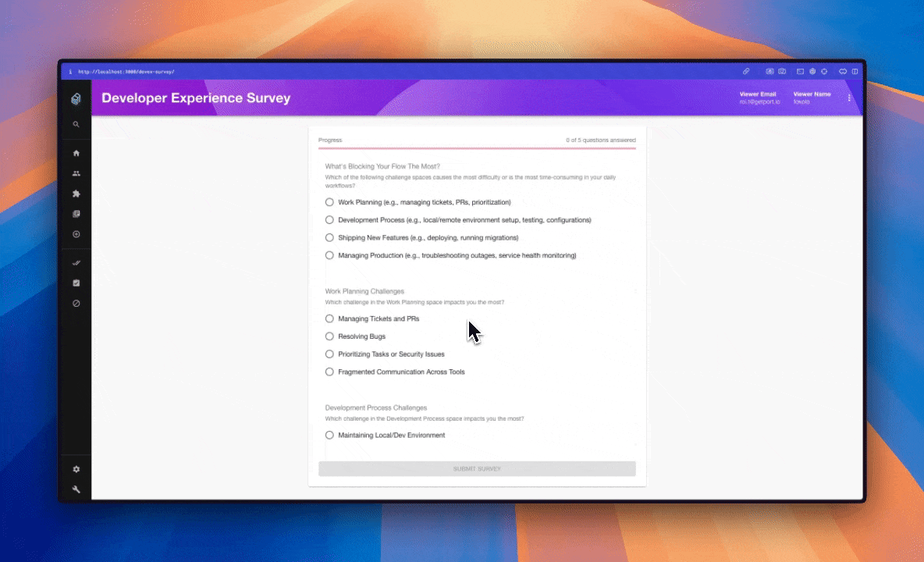Select Maintaining Local/Dev Environment option

pyautogui.click(x=329, y=435)
